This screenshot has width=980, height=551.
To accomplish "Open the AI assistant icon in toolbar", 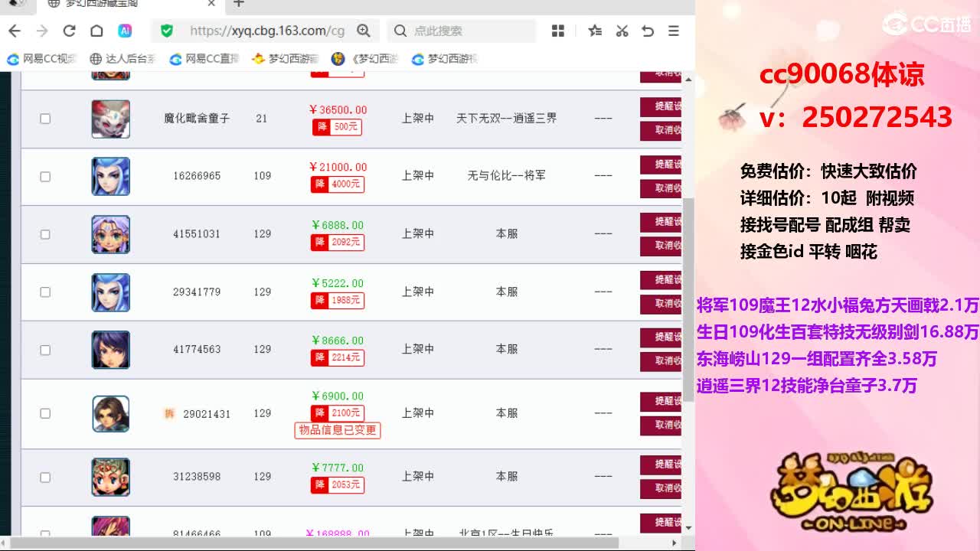I will pyautogui.click(x=125, y=31).
